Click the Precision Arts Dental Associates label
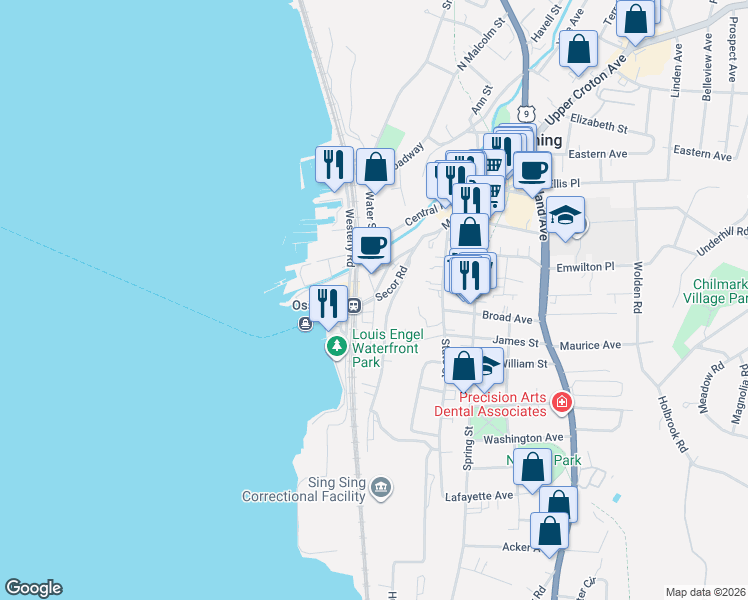This screenshot has width=748, height=600. click(x=490, y=404)
